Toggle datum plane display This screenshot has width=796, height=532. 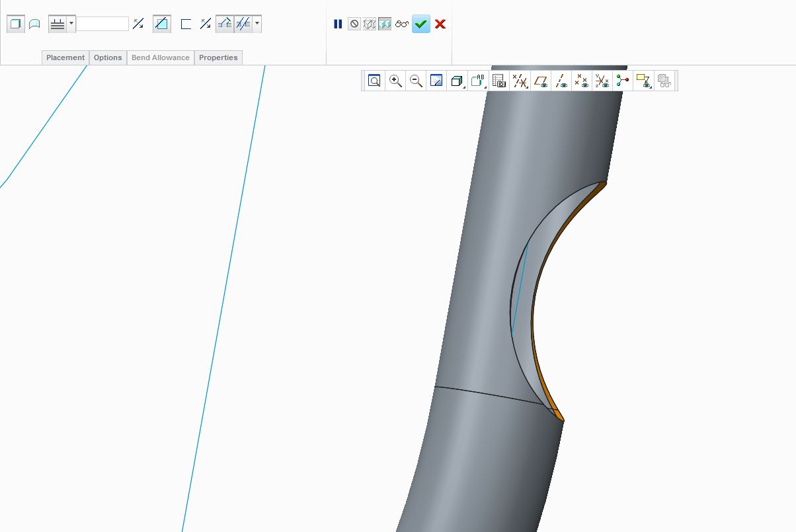(x=541, y=81)
